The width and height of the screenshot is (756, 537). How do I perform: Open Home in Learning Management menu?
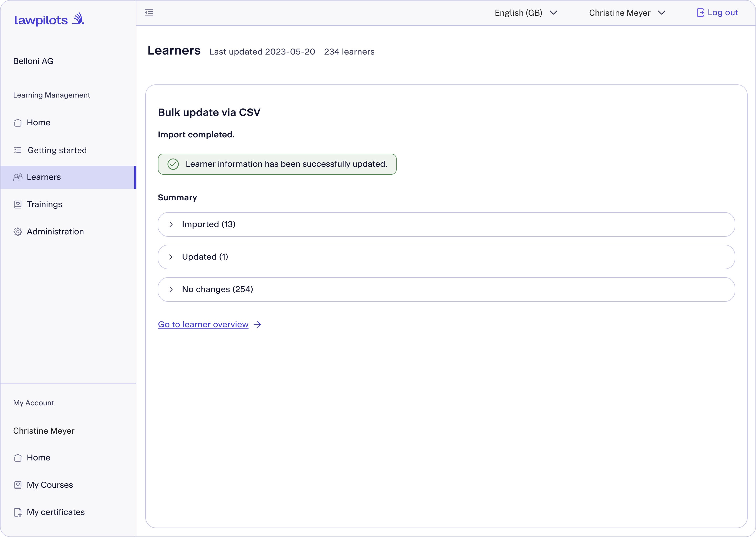68,123
